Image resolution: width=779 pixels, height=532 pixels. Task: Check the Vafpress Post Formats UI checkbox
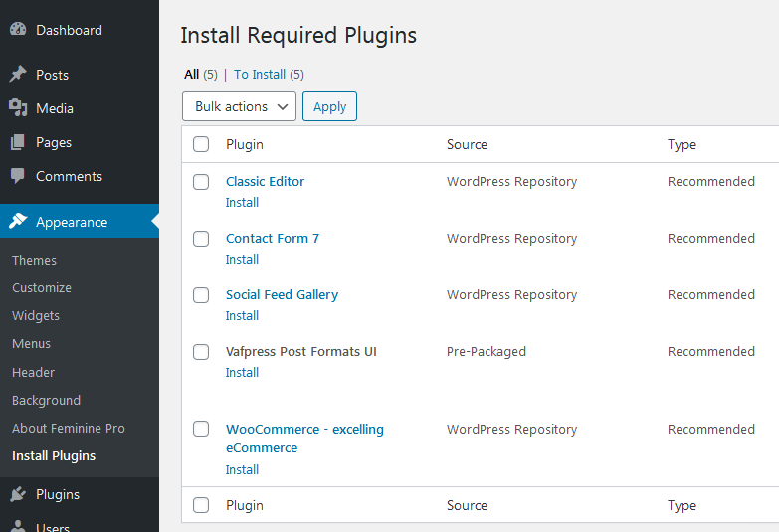[x=201, y=352]
